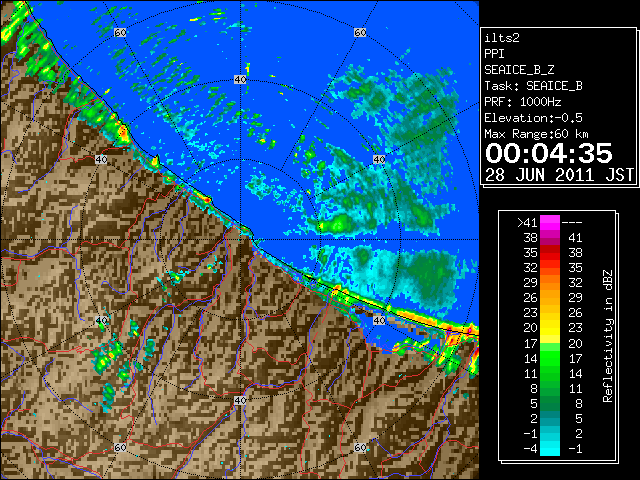Pick the yellow 20 dBZ legend band
Image resolution: width=640 pixels, height=480 pixels.
pyautogui.click(x=550, y=328)
